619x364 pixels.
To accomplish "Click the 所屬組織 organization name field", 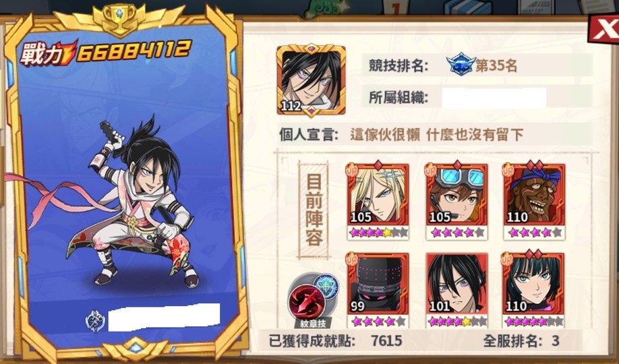I will pos(494,98).
